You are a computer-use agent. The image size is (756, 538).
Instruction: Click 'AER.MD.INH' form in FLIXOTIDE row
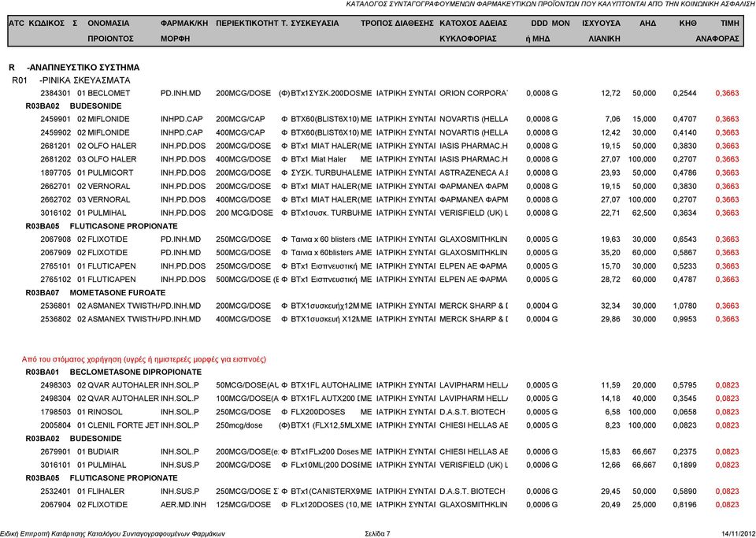183,505
